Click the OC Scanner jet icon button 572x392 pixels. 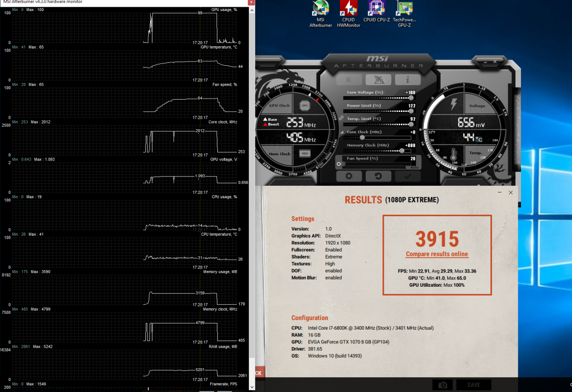pyautogui.click(x=378, y=80)
